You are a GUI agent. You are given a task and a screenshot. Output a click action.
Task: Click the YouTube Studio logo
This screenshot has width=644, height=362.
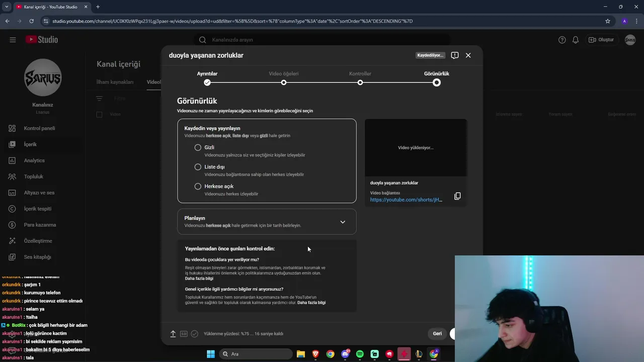[42, 40]
